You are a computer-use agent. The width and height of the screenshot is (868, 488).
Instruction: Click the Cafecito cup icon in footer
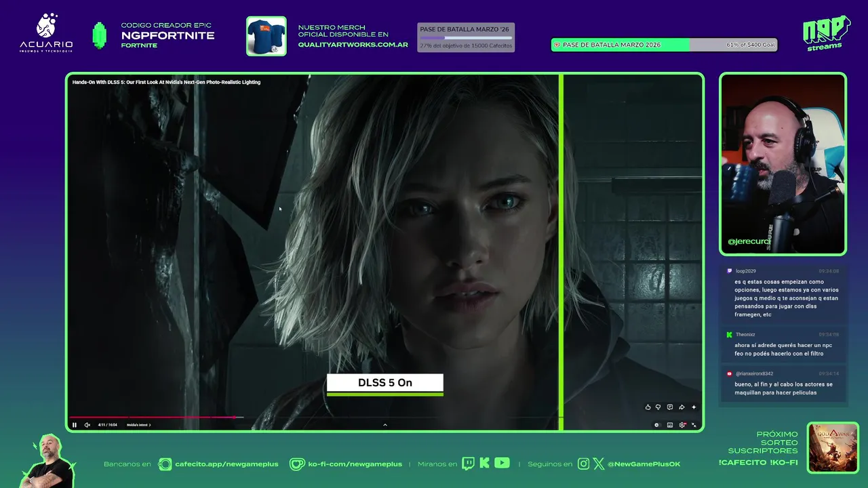165,464
